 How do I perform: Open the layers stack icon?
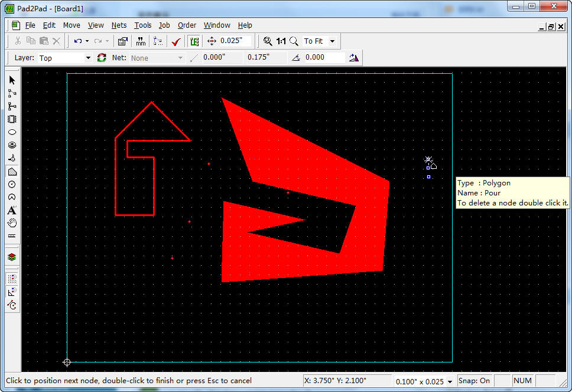click(x=12, y=257)
